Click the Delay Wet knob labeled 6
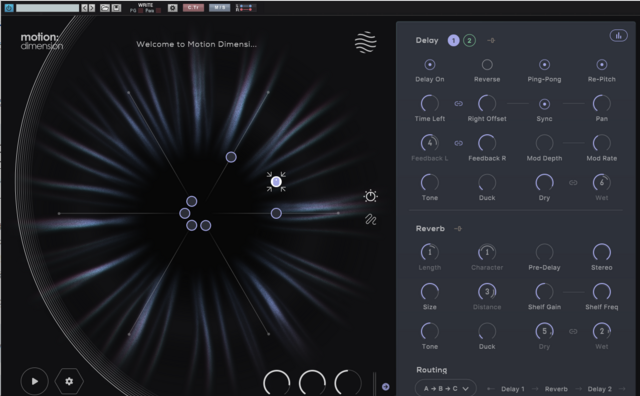Viewport: 640px width, 396px height. pyautogui.click(x=602, y=183)
